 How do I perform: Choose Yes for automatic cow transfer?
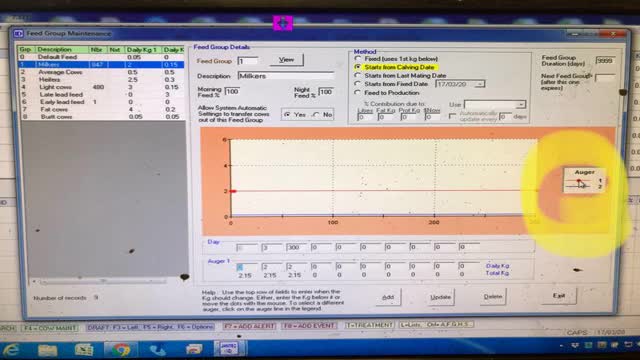(x=287, y=115)
